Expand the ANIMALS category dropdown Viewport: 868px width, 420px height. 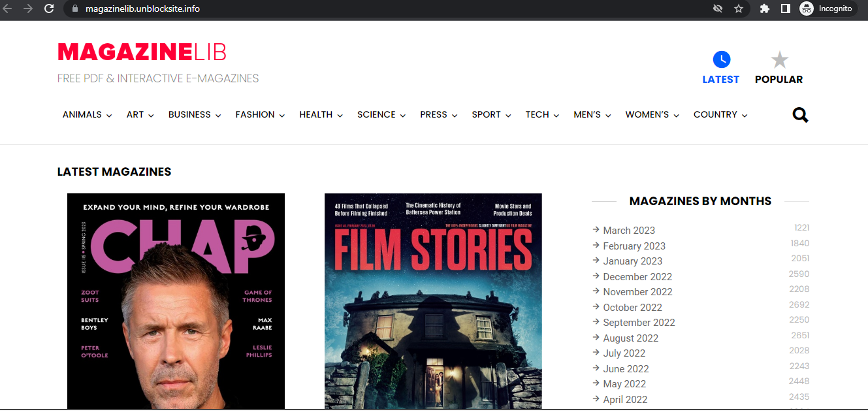pyautogui.click(x=82, y=114)
